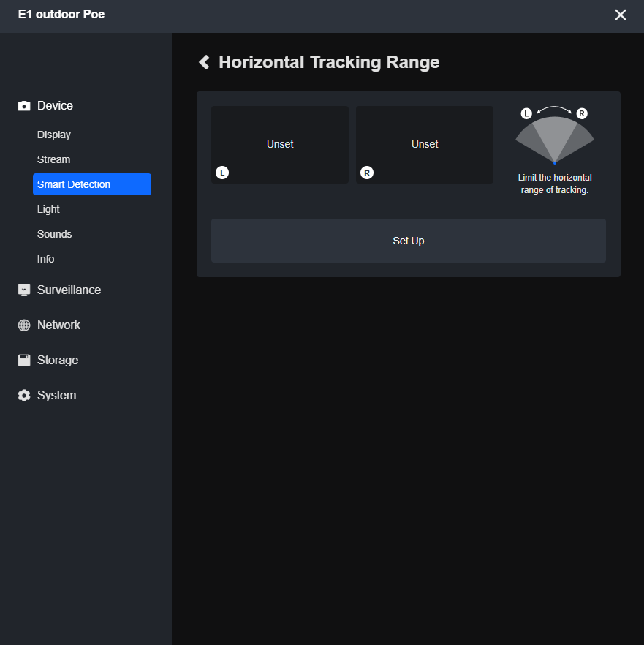Click the Set Up button
Image resolution: width=644 pixels, height=645 pixels.
point(409,241)
